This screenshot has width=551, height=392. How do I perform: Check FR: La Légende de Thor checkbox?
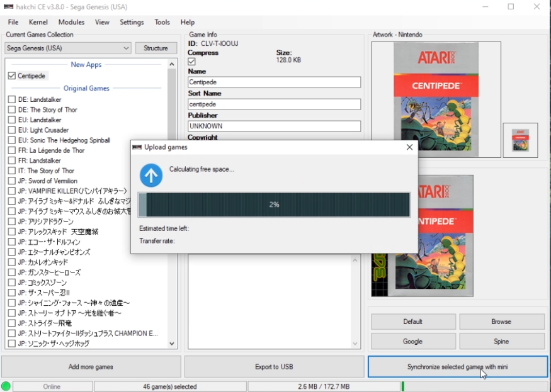click(11, 150)
